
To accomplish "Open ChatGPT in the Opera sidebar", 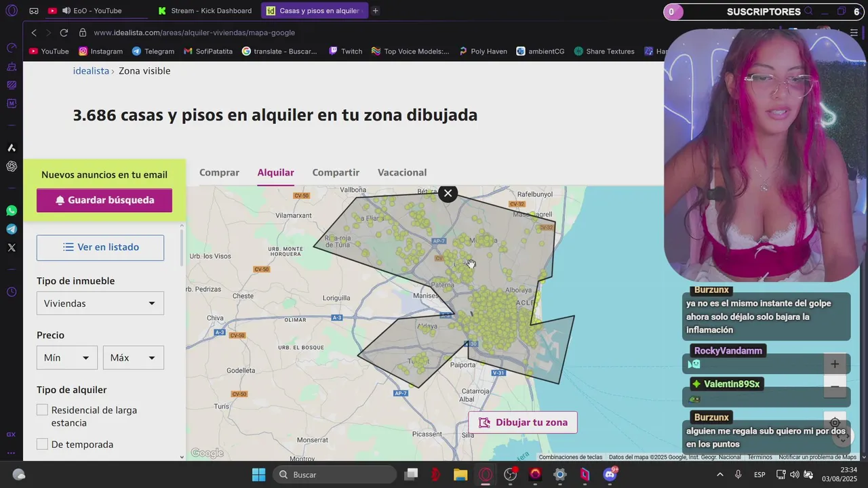I will point(12,166).
